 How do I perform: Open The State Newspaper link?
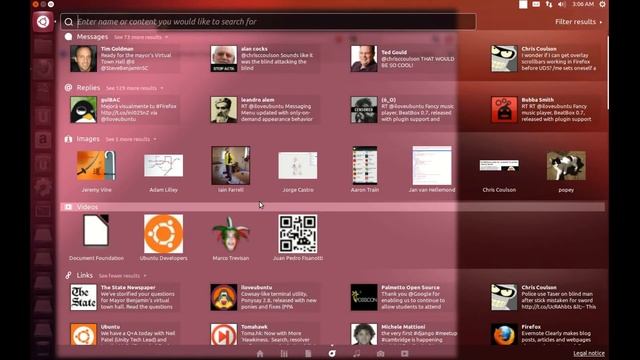(124, 297)
